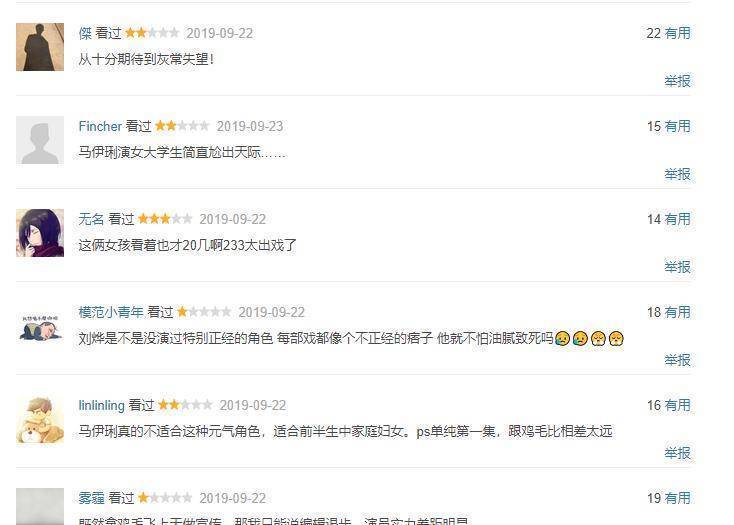Report 模范小青年's comment via 举报

tap(677, 360)
